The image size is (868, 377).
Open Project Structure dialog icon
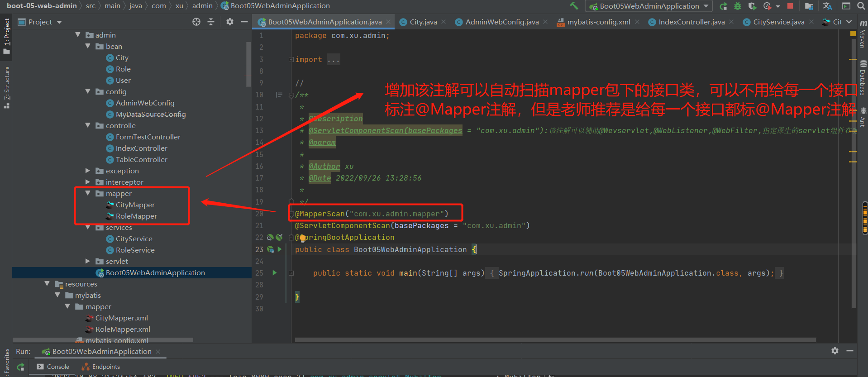[x=809, y=6]
